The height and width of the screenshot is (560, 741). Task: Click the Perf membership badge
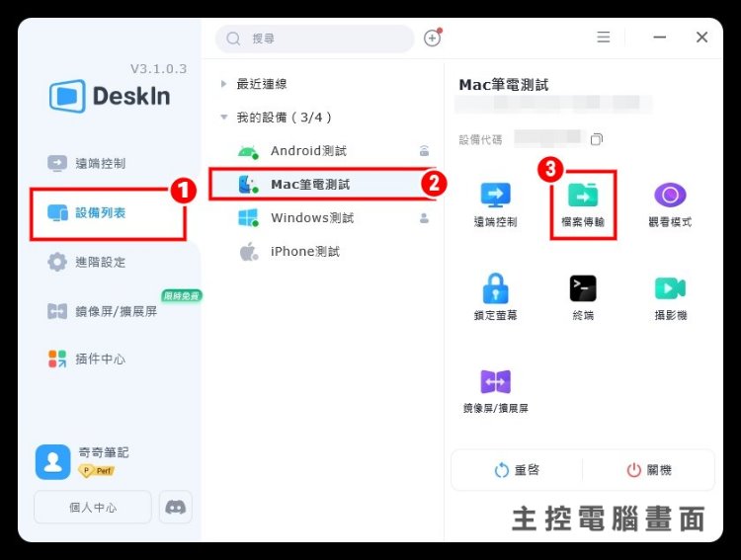97,471
